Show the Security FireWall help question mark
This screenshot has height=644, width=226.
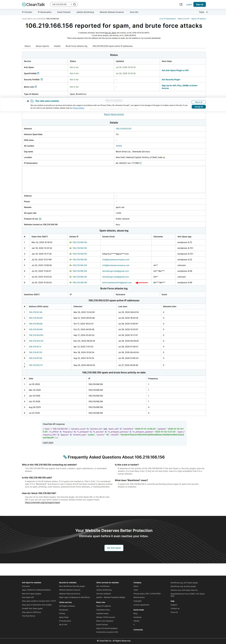(x=42, y=80)
